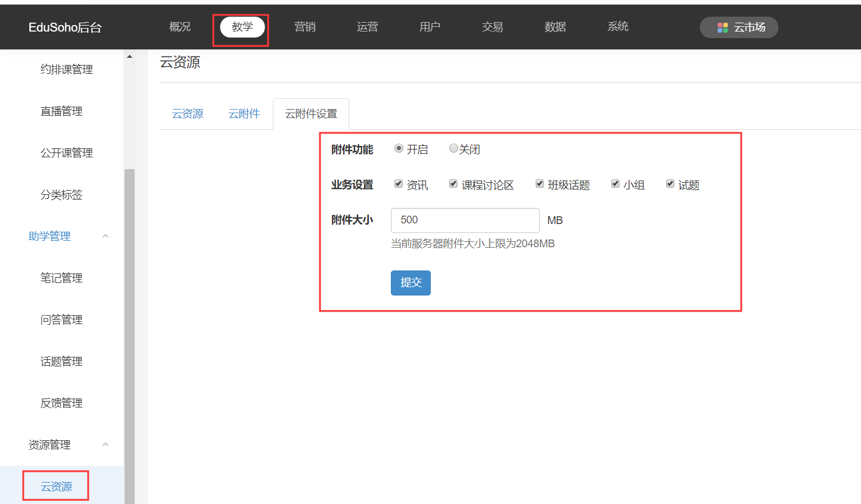Click the EduSoho后台 logo
This screenshot has height=504, width=861.
click(65, 27)
